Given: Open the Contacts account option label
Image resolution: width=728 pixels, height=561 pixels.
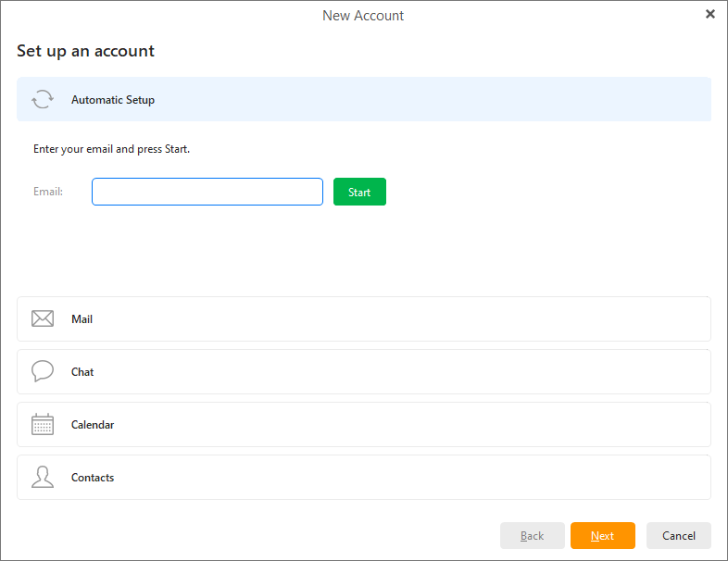Looking at the screenshot, I should coord(93,478).
